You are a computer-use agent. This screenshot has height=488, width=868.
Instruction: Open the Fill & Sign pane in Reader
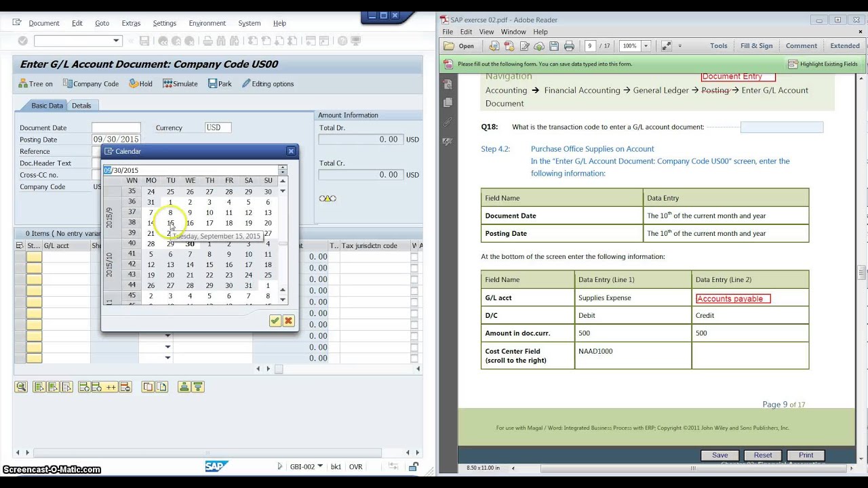click(756, 46)
